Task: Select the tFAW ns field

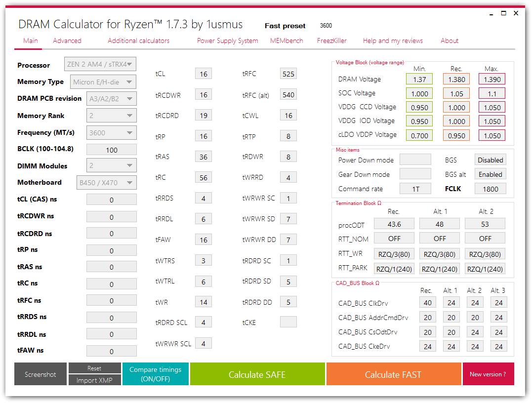Action: pos(111,351)
